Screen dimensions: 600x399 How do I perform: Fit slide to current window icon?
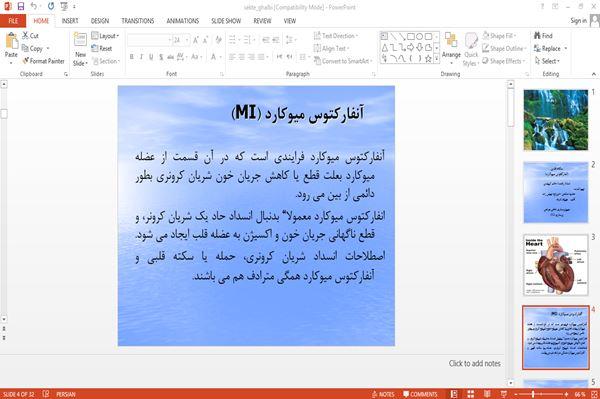pyautogui.click(x=594, y=394)
